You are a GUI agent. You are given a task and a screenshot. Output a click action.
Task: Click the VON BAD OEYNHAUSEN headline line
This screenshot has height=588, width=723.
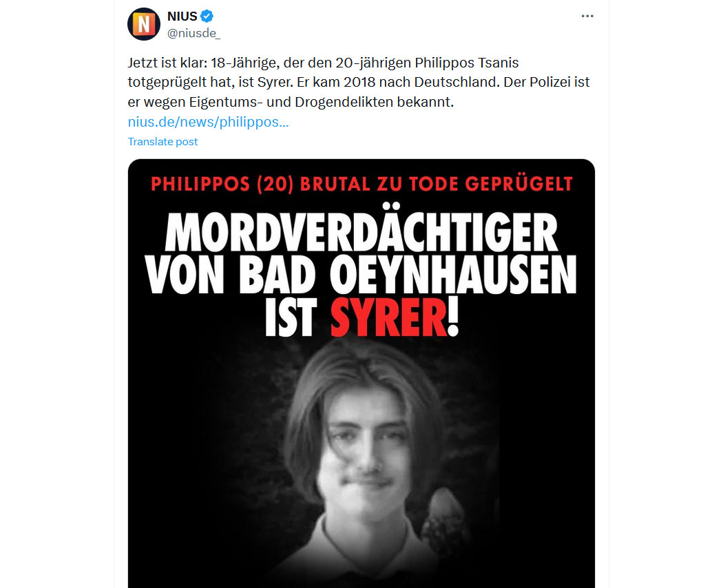coord(361,275)
